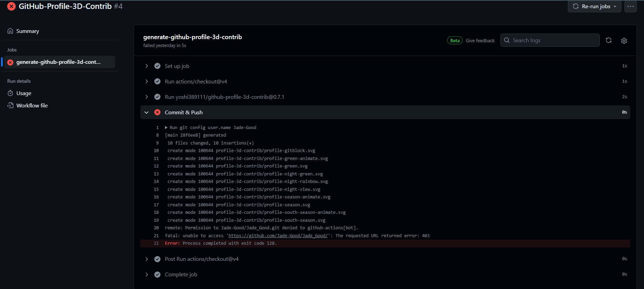Expand the Run git config log line triangle

coord(166,127)
